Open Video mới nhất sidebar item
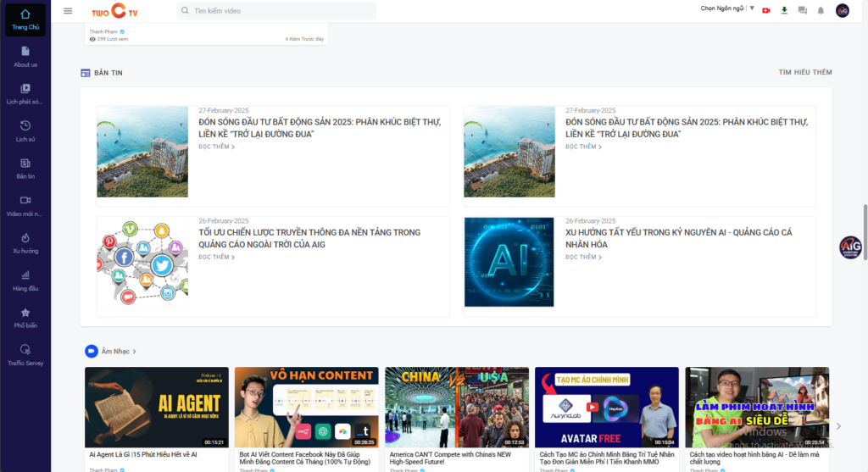The height and width of the screenshot is (472, 868). point(25,206)
